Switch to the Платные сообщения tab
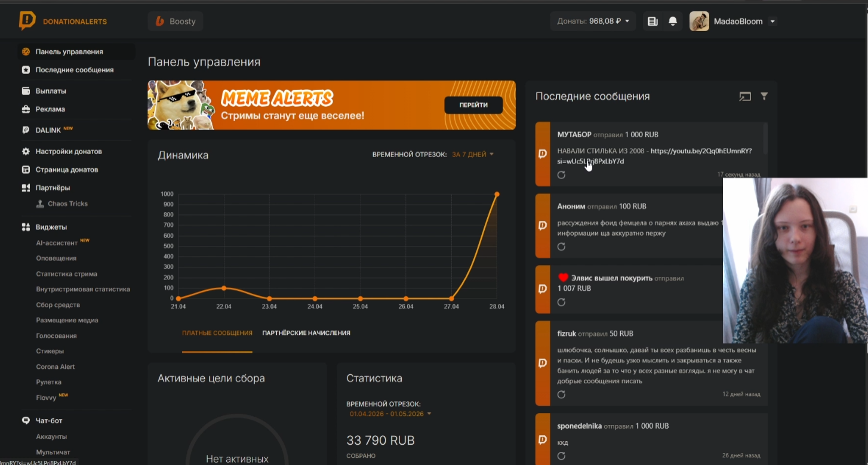Image resolution: width=868 pixels, height=465 pixels. click(x=217, y=333)
